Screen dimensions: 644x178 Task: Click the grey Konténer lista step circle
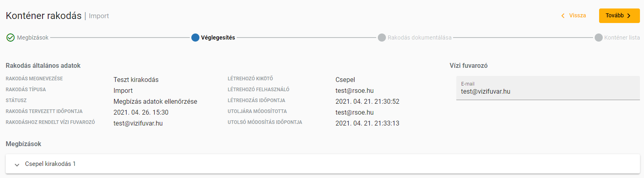pos(598,38)
